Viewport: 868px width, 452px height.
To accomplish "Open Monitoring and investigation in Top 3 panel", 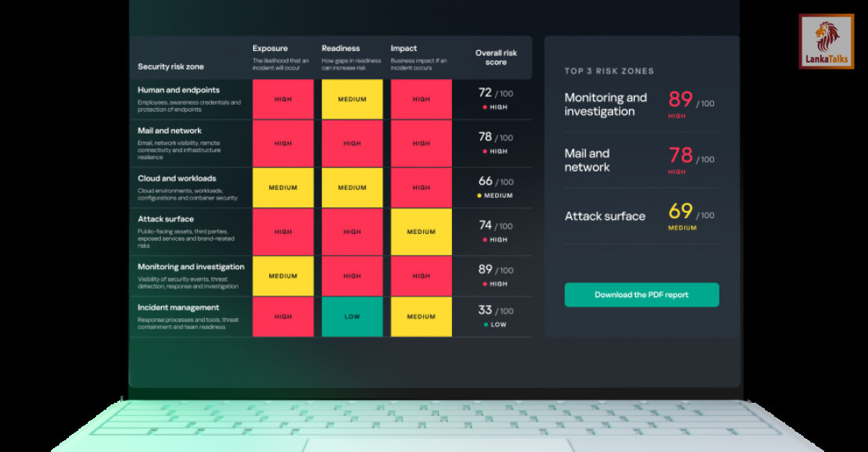I will click(605, 104).
